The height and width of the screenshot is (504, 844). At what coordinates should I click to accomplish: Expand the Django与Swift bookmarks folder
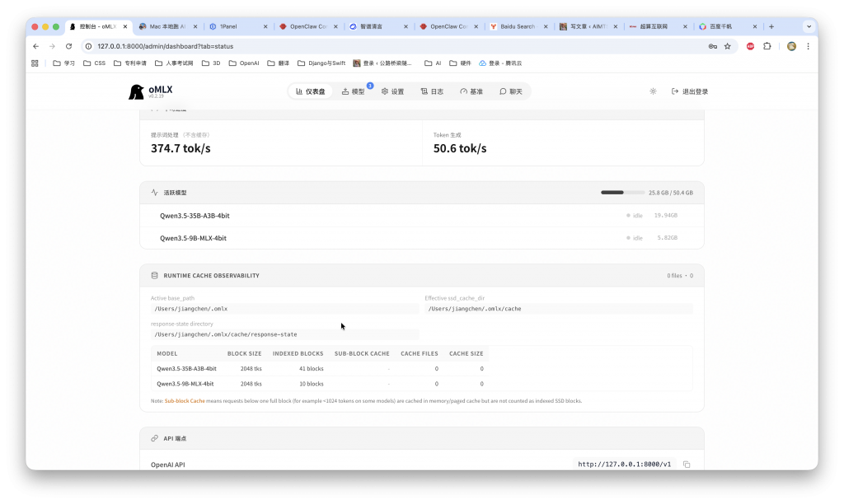[x=316, y=63]
